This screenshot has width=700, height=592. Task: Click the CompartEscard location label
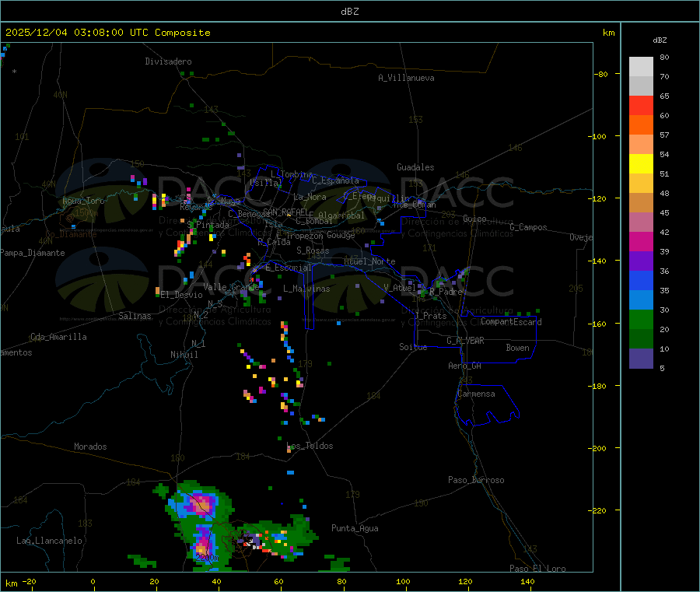pos(511,321)
